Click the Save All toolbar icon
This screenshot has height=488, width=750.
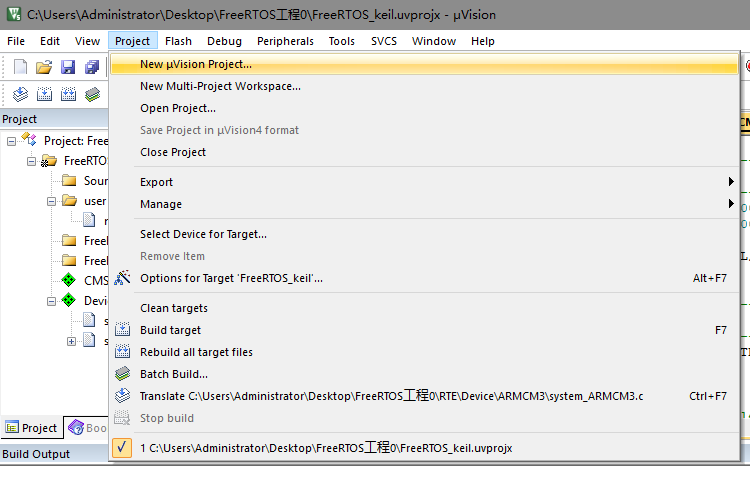coord(92,67)
